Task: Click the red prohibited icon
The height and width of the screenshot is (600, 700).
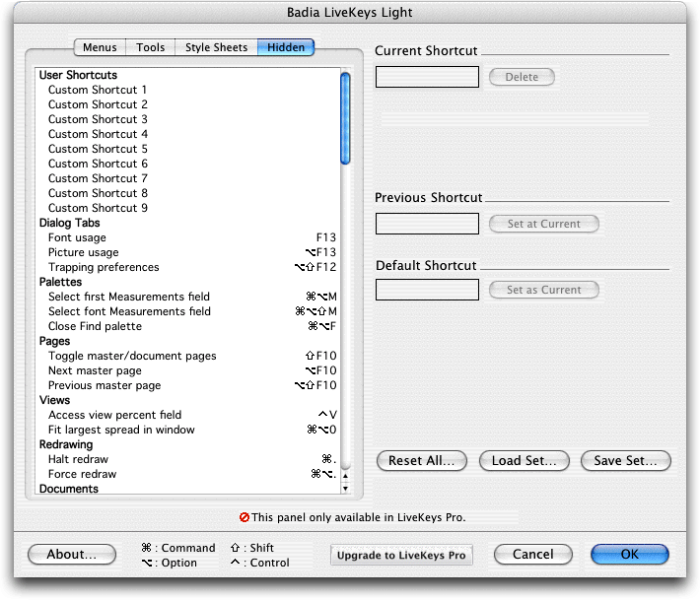Action: point(245,517)
